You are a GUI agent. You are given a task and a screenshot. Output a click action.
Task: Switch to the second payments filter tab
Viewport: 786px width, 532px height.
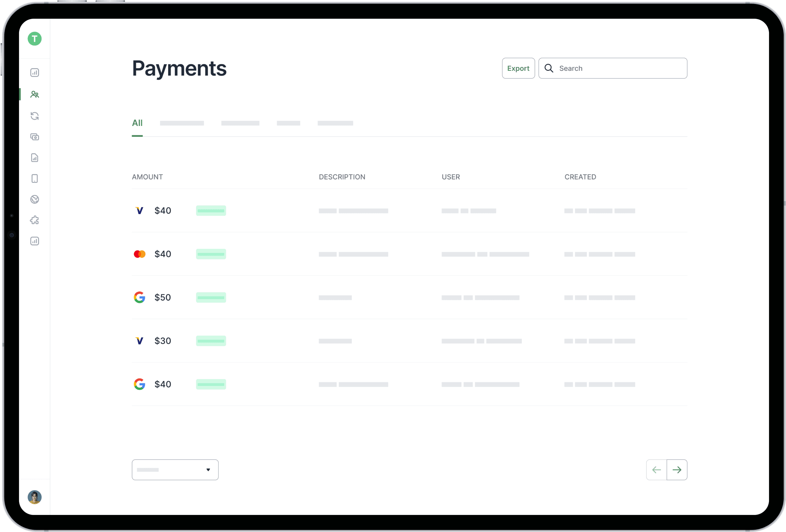(x=182, y=123)
